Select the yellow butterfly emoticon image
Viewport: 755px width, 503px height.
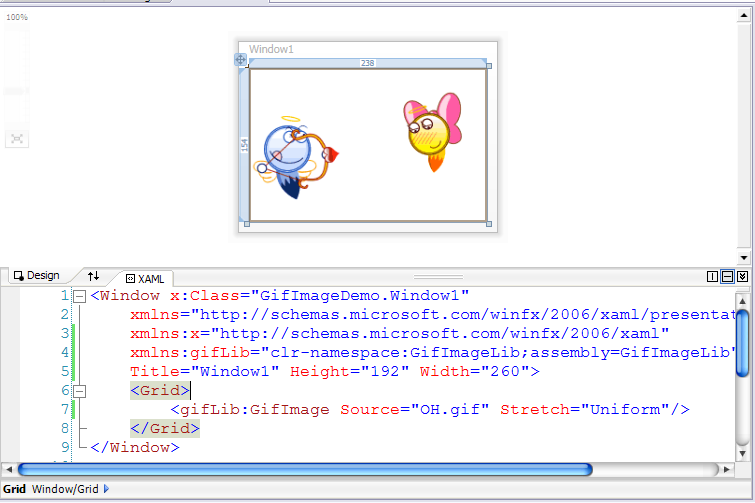pyautogui.click(x=432, y=132)
